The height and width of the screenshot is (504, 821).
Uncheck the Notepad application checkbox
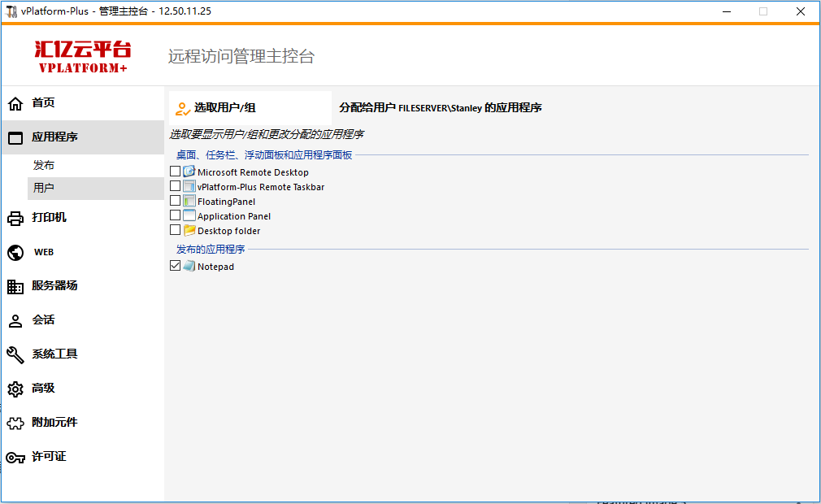[176, 266]
